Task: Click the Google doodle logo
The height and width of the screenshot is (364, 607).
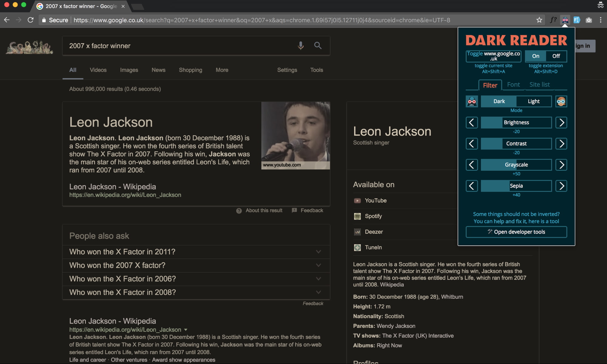Action: [29, 47]
